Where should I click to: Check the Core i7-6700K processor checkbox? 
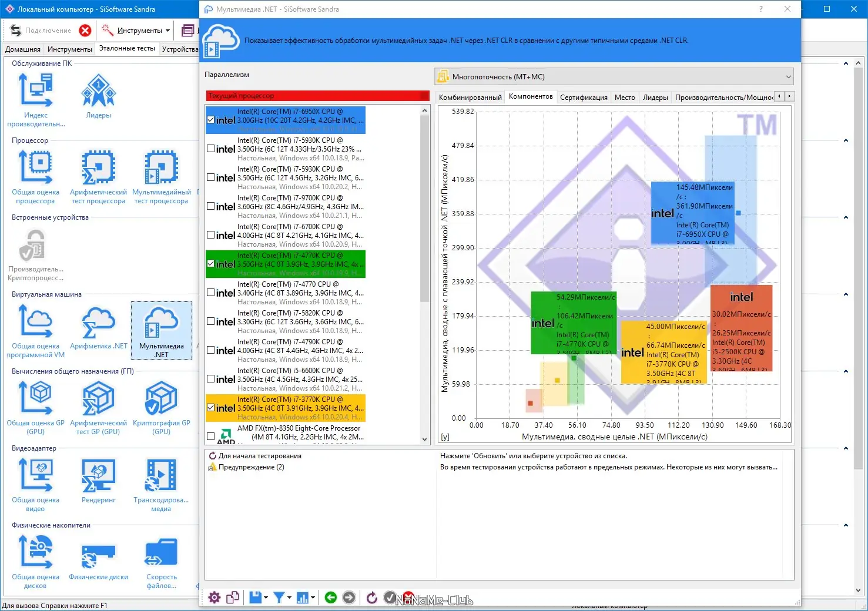pos(211,235)
